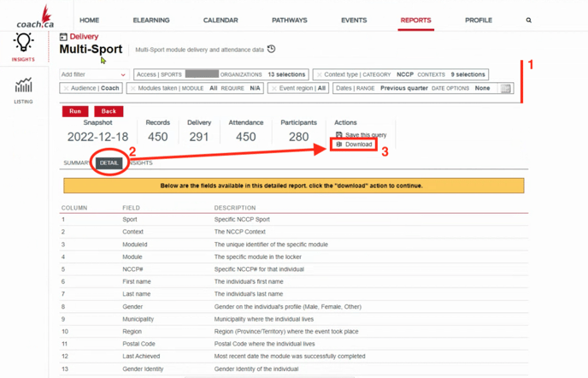Screen dimensions: 588x378
Task: Remove the Modules taken filter with X
Action: click(133, 88)
